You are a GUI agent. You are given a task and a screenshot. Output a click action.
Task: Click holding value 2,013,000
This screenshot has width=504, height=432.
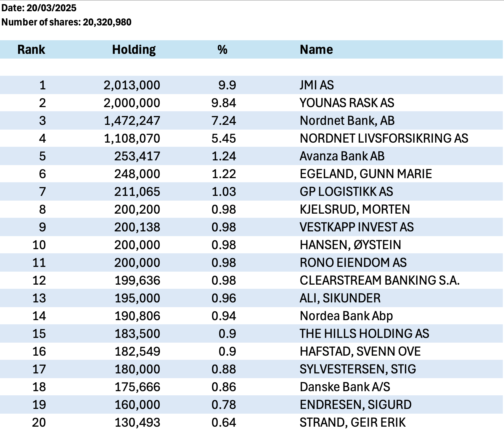click(132, 85)
